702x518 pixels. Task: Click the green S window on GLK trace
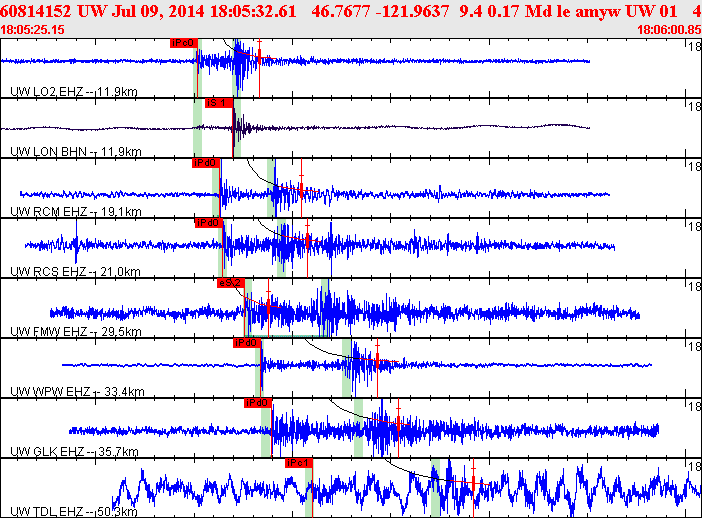(358, 428)
